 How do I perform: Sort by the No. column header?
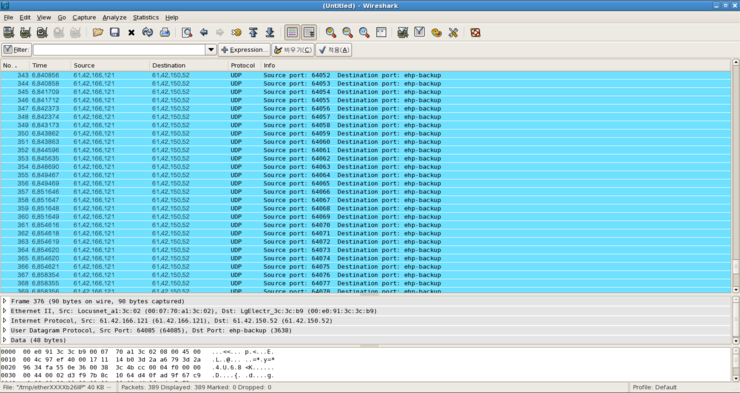(15, 65)
